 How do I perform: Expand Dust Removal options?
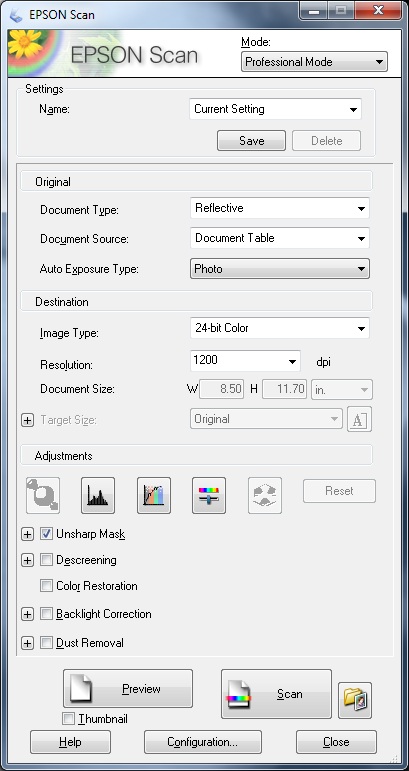tap(28, 643)
